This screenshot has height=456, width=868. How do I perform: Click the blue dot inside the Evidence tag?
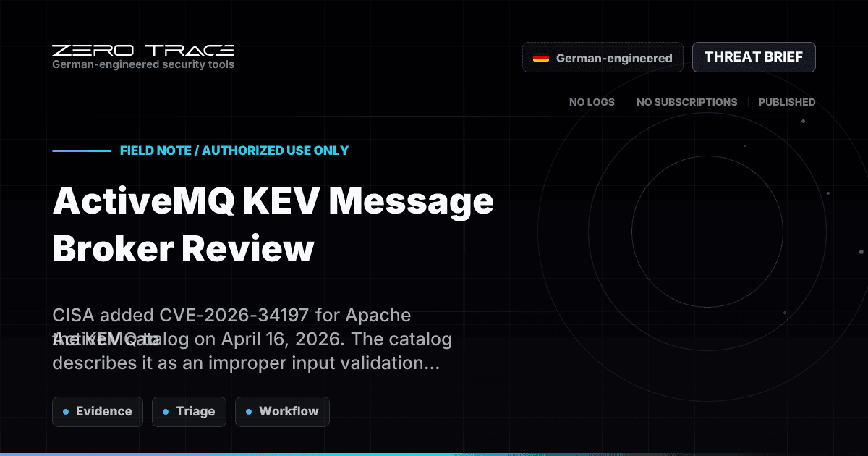(x=66, y=411)
